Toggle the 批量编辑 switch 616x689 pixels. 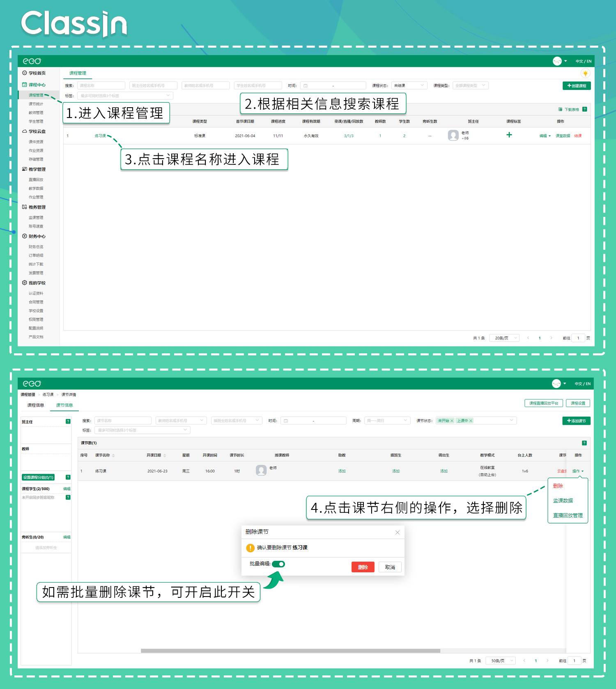[278, 564]
